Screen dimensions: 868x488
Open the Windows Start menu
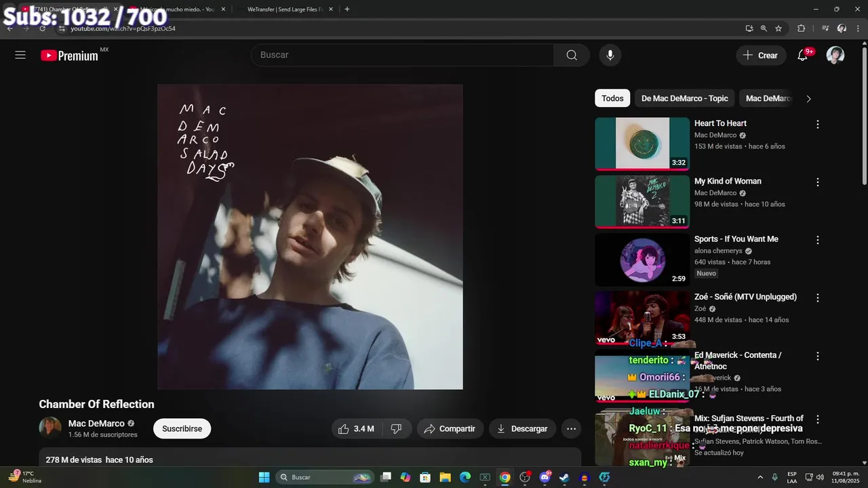pos(264,477)
